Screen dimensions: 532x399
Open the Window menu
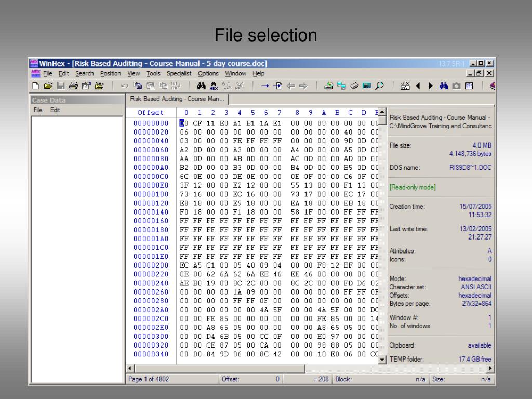(x=235, y=73)
